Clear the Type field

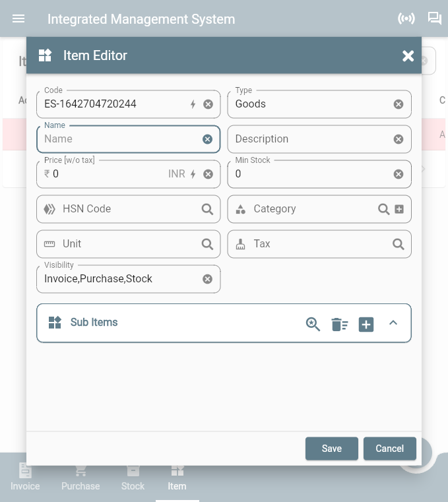[x=399, y=104]
